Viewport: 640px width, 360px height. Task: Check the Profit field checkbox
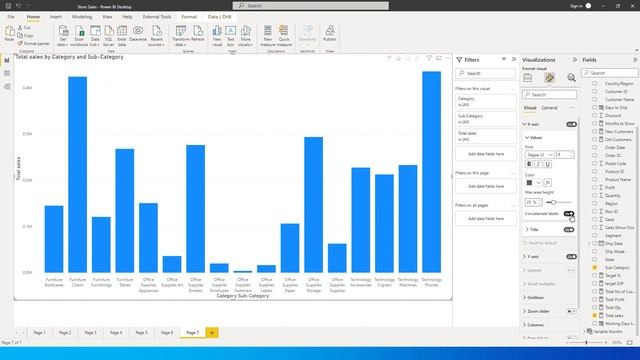[x=595, y=187]
